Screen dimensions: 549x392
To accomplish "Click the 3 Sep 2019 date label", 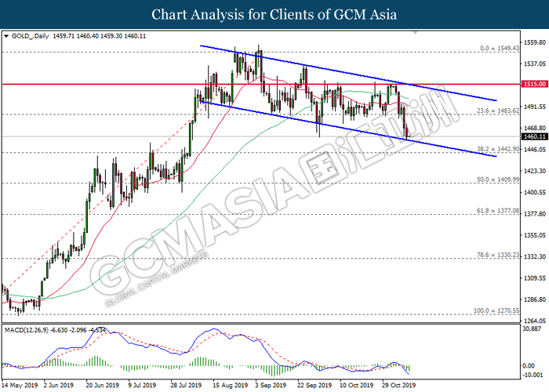I will pyautogui.click(x=271, y=386).
